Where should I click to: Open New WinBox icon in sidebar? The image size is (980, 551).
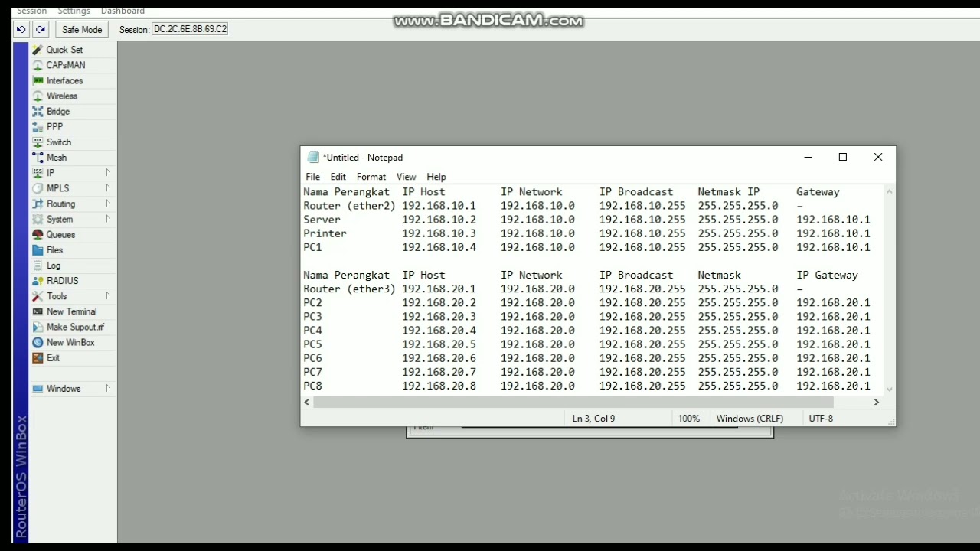click(x=38, y=342)
